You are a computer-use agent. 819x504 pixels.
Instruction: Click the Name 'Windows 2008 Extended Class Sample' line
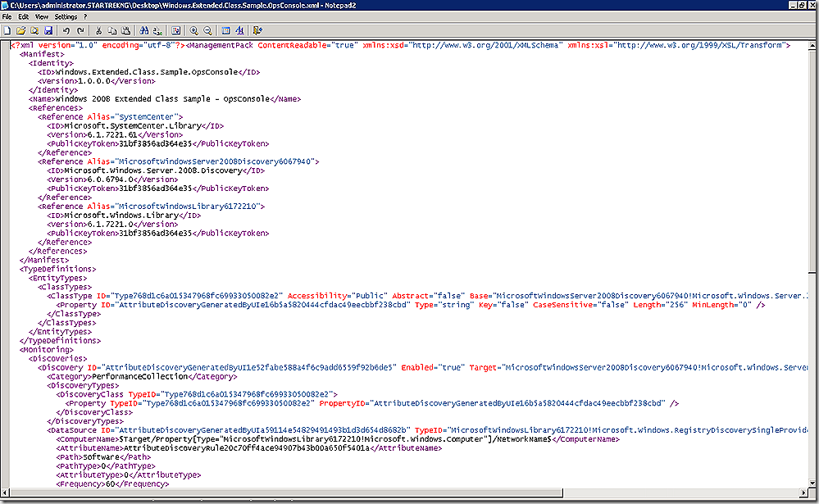pyautogui.click(x=165, y=98)
